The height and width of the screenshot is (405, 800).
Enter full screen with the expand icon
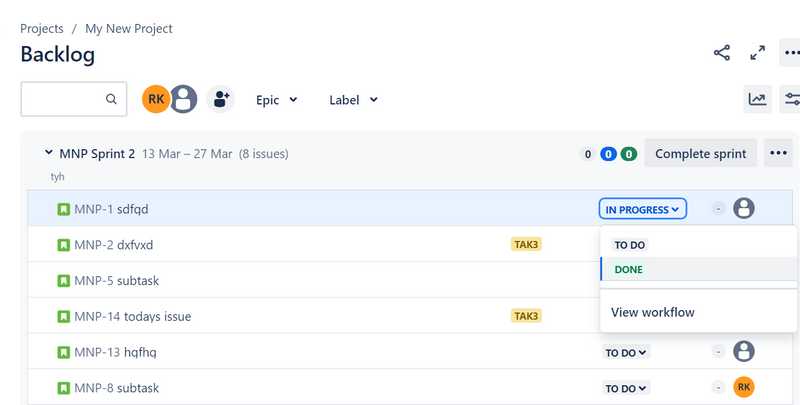point(757,54)
